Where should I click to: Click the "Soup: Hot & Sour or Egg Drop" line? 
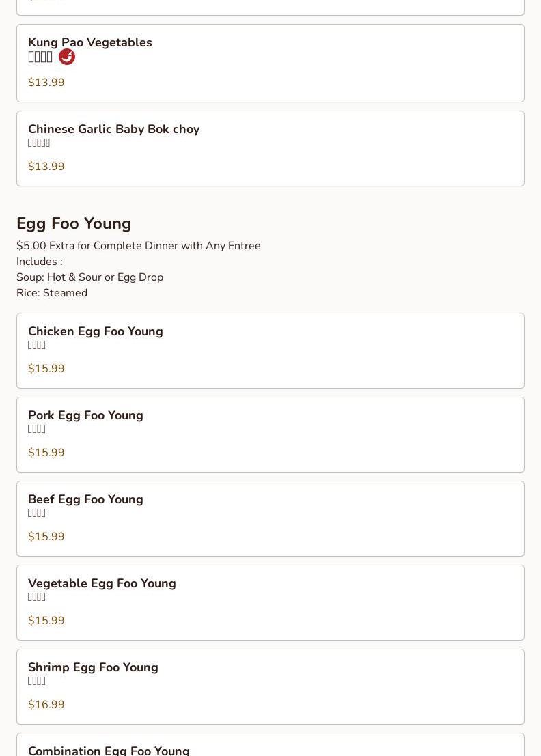pyautogui.click(x=89, y=277)
